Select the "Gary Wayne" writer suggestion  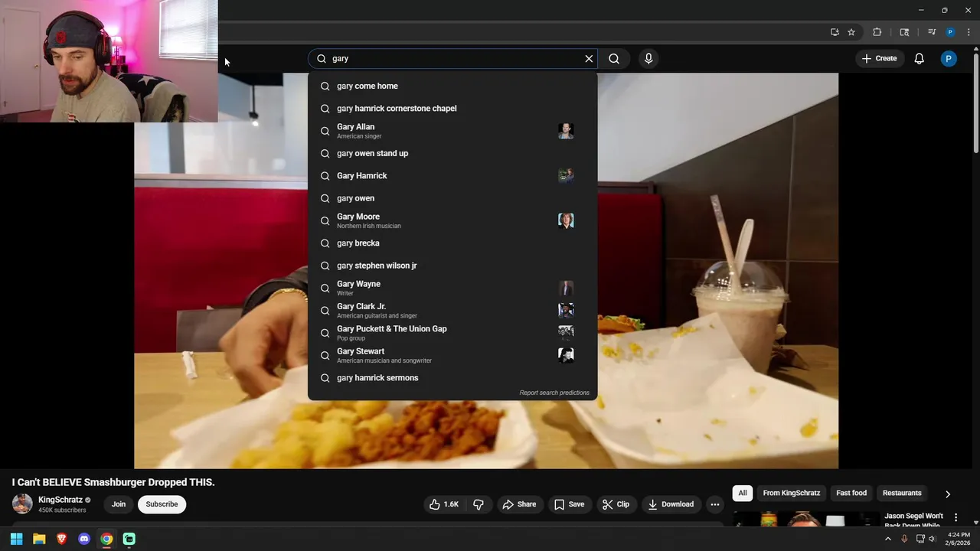[x=452, y=288]
